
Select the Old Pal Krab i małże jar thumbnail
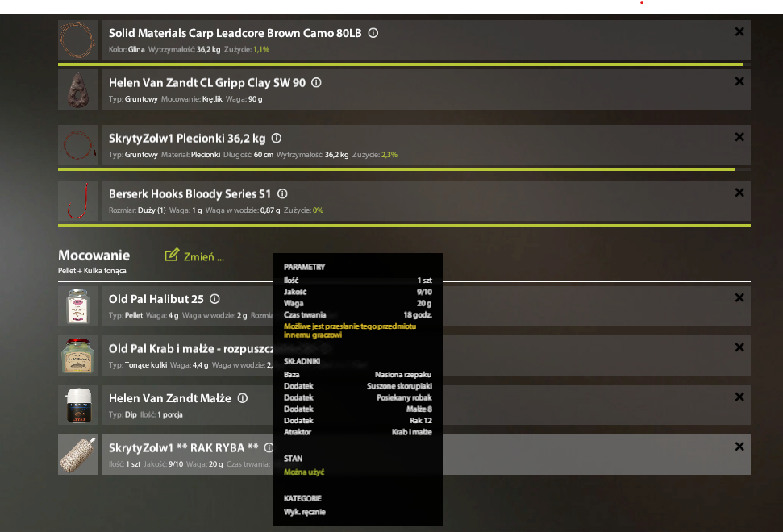[77, 355]
